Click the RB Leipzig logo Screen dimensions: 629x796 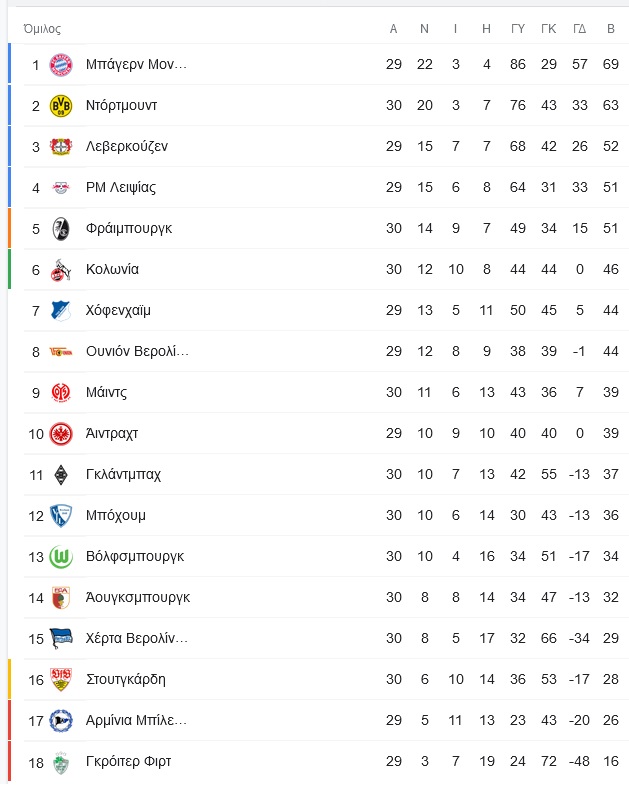(61, 188)
